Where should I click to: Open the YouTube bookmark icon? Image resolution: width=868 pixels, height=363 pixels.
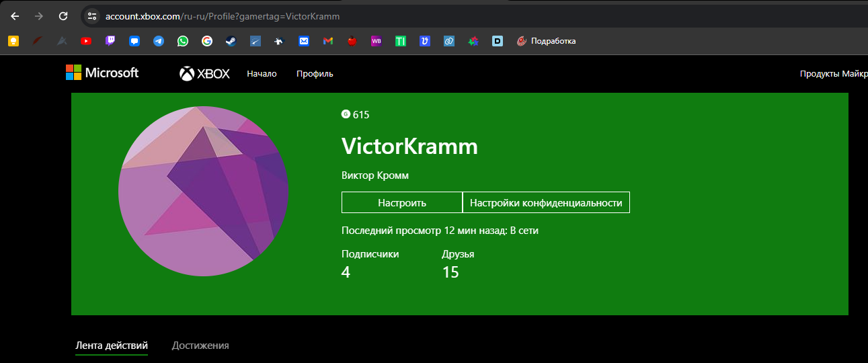86,41
